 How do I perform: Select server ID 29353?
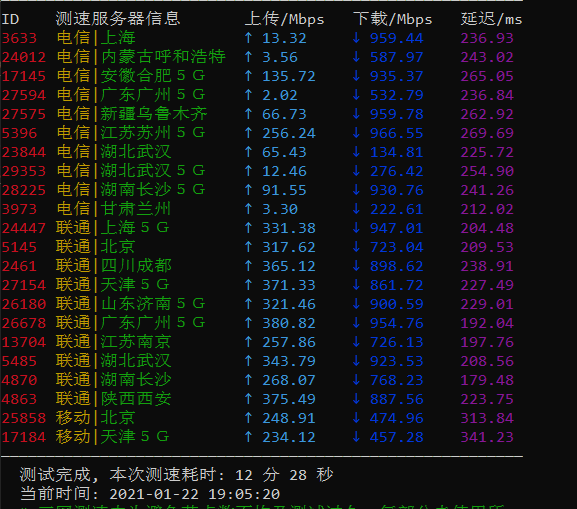pos(24,171)
